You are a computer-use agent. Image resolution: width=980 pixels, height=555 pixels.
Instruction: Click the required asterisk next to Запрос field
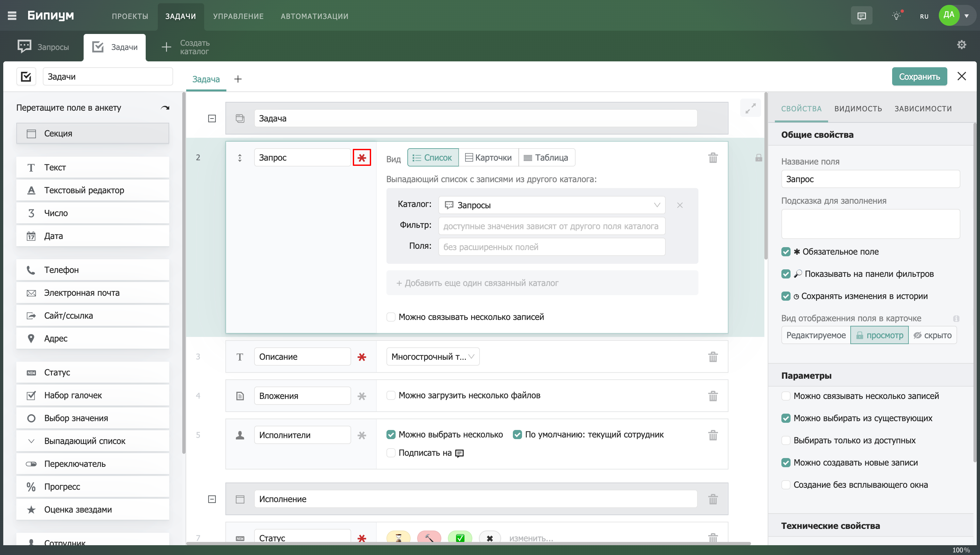click(x=362, y=157)
